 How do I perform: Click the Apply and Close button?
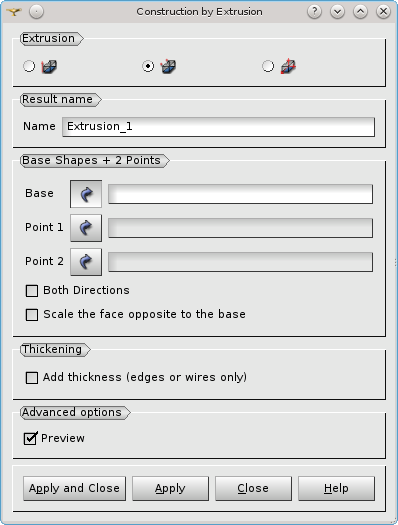[75, 489]
